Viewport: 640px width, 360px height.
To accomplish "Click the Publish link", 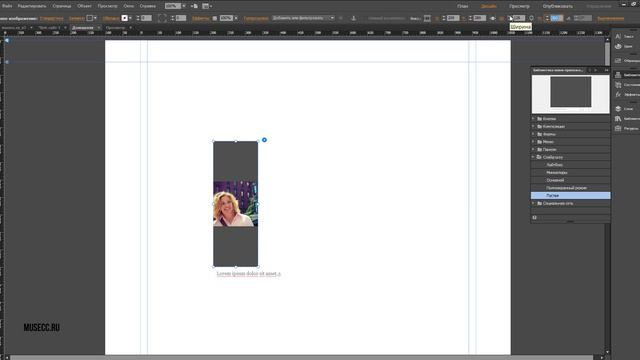I will click(x=558, y=6).
